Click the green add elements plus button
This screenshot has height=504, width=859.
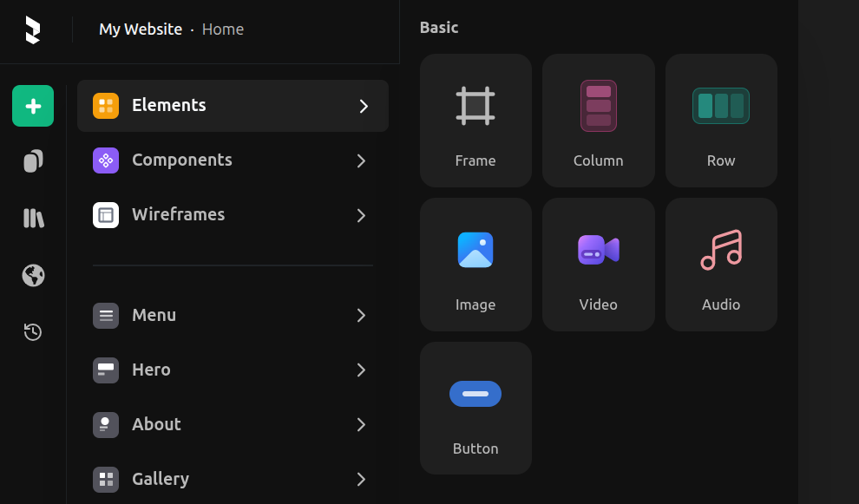click(x=33, y=106)
